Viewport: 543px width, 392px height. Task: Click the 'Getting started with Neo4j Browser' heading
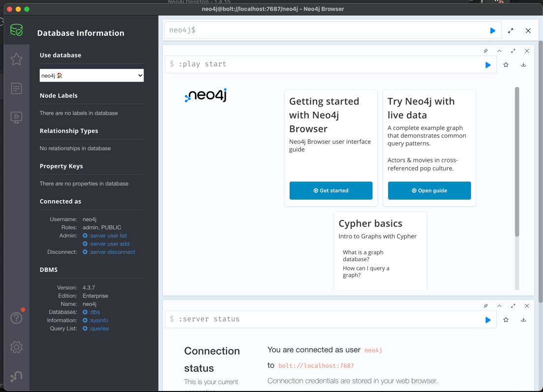pyautogui.click(x=325, y=115)
